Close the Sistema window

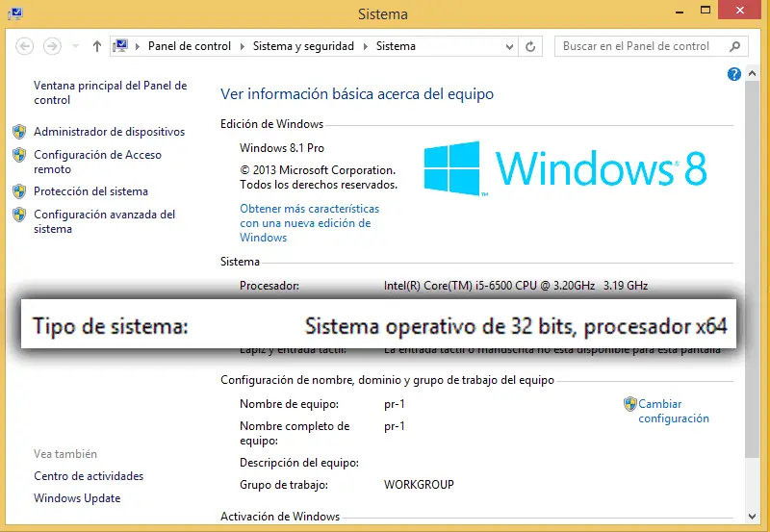[x=740, y=10]
